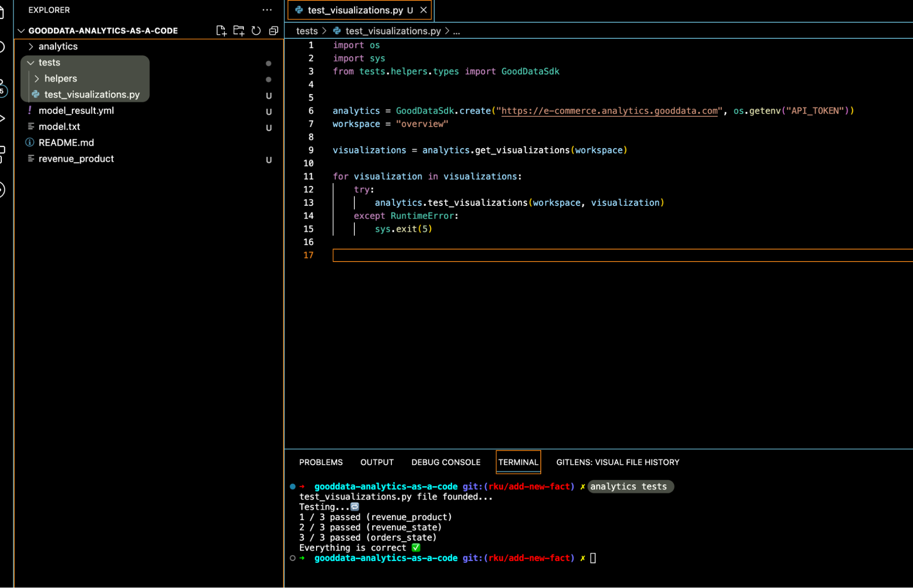Open model_result.yml from the file tree

pos(76,110)
